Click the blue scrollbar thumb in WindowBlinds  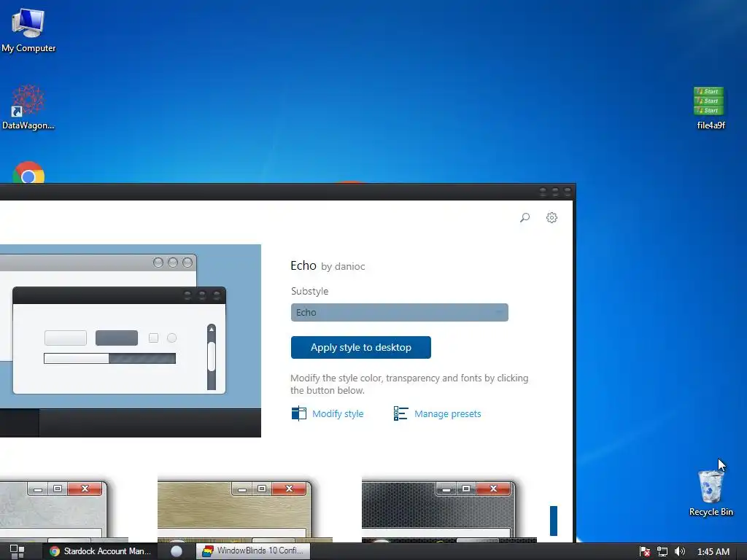[x=554, y=521]
